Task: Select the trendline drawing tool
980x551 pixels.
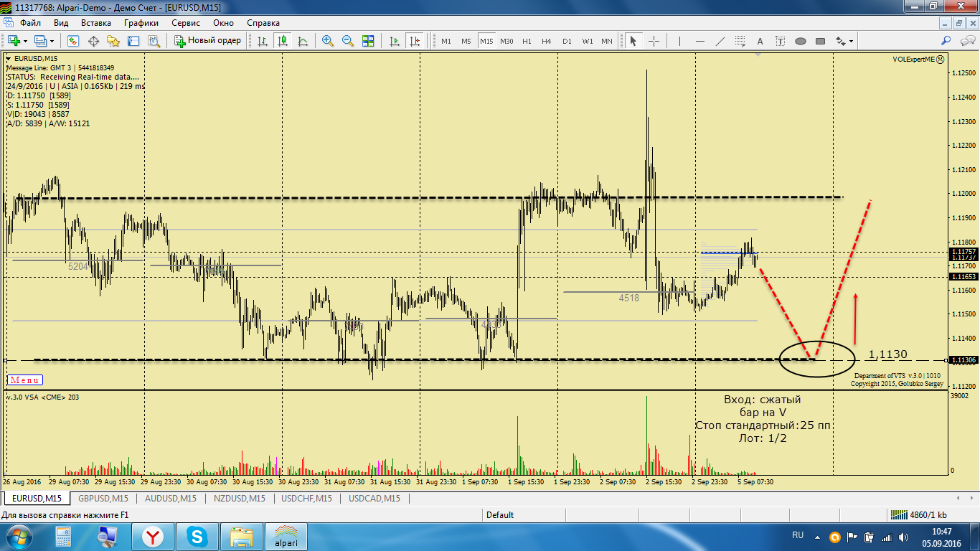Action: coord(720,41)
